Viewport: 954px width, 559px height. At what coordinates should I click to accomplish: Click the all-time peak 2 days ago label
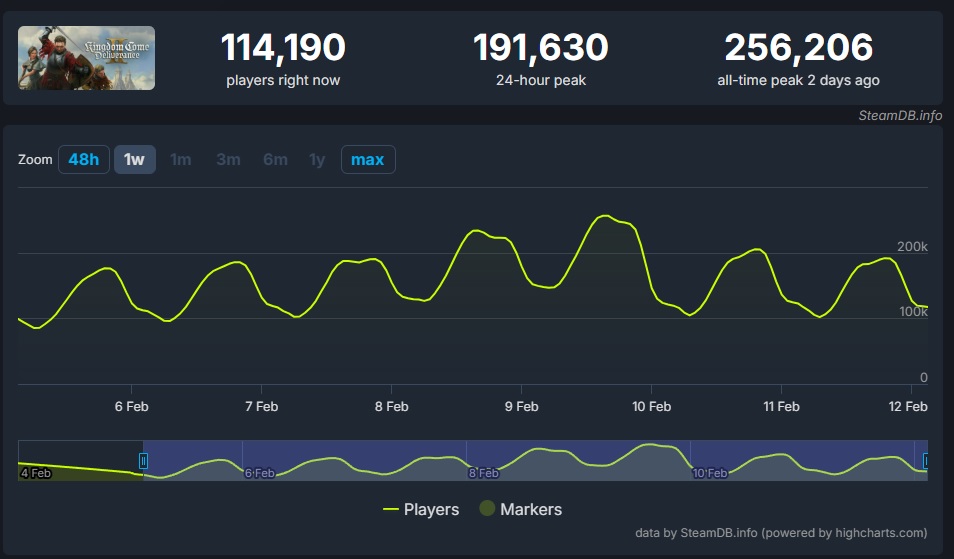[x=798, y=80]
